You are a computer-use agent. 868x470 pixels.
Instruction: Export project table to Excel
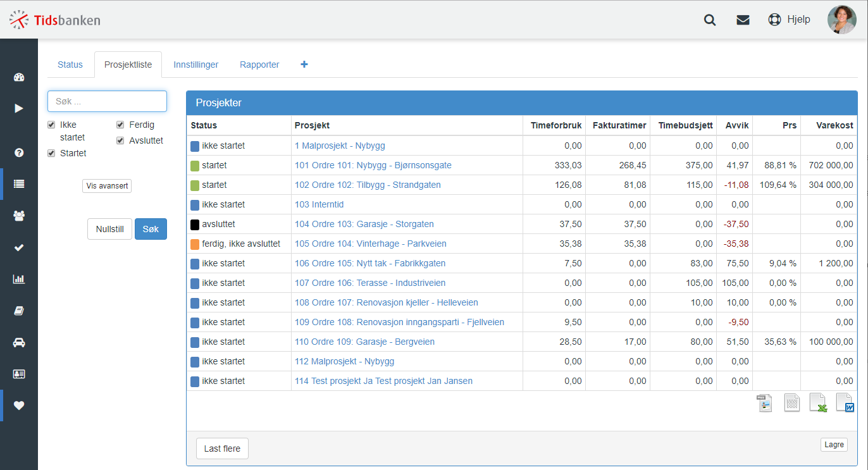[x=818, y=403]
